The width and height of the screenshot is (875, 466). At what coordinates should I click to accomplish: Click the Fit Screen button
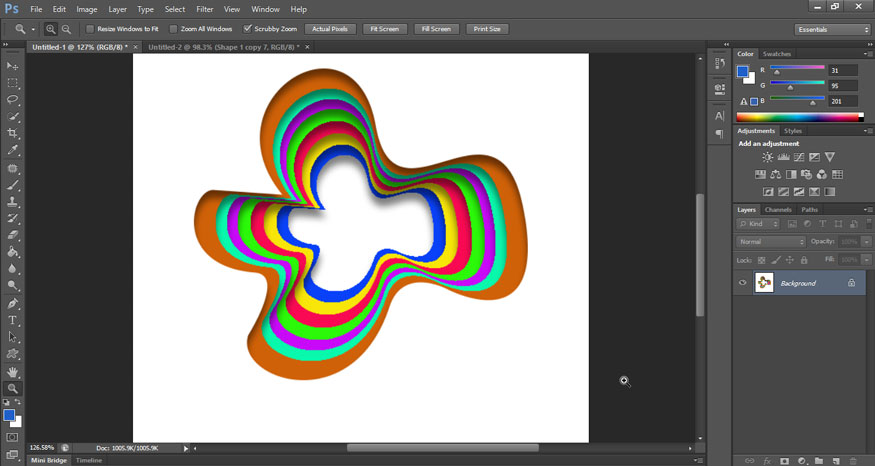[384, 29]
